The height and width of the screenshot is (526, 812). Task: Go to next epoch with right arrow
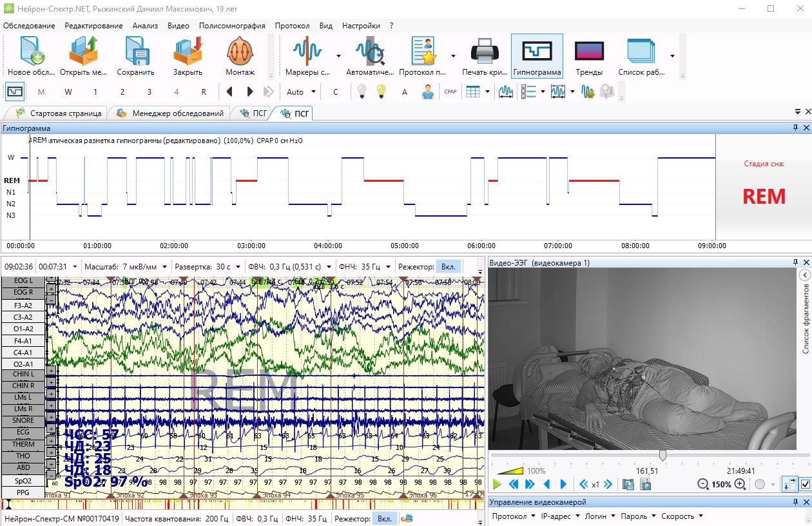click(x=250, y=92)
